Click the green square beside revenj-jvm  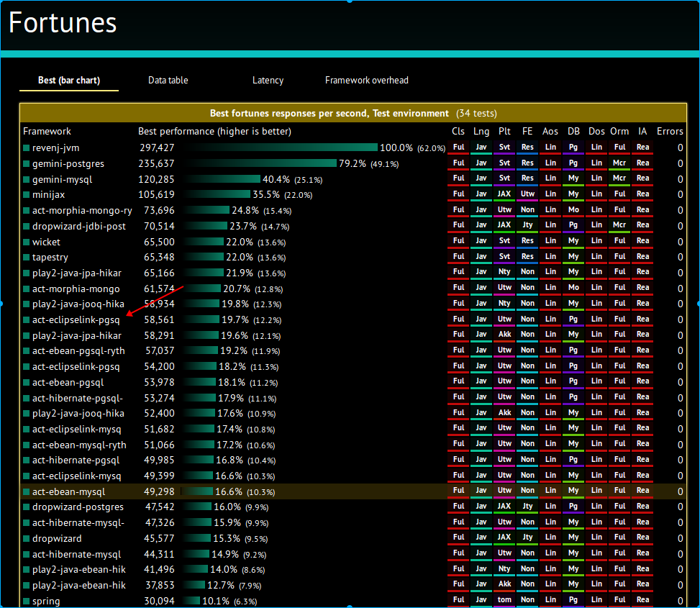(27, 148)
